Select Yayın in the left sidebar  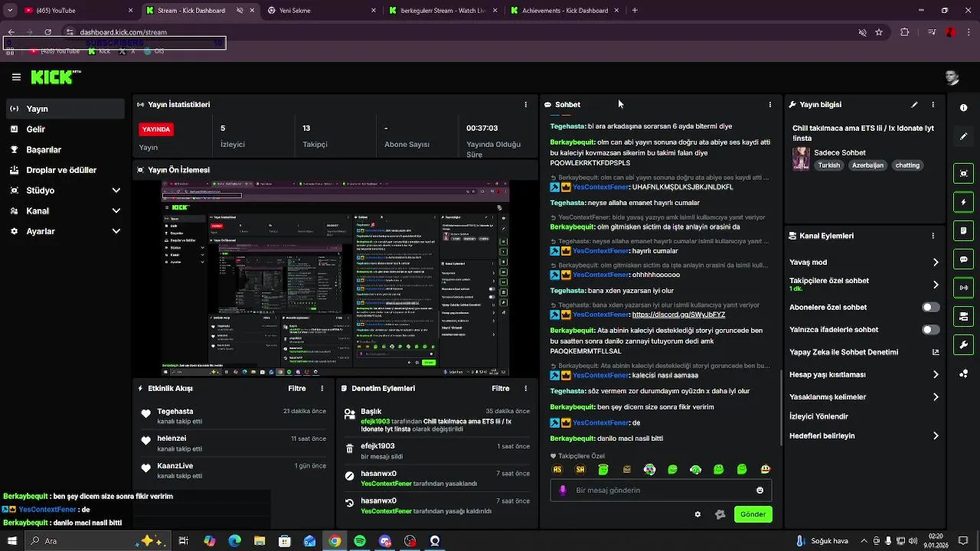tap(65, 109)
